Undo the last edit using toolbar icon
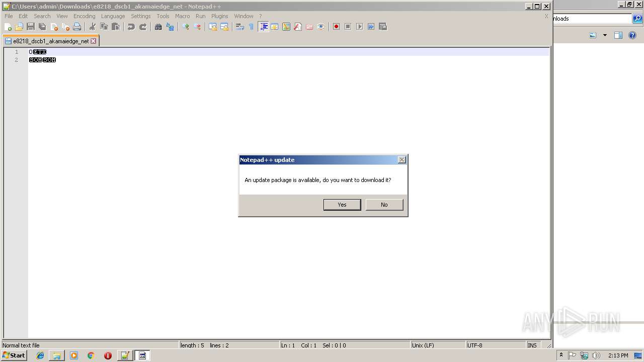The height and width of the screenshot is (362, 644). (130, 26)
